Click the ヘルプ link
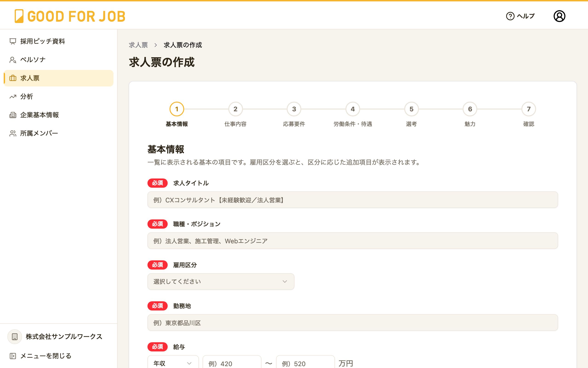Image resolution: width=588 pixels, height=368 pixels. coord(520,16)
